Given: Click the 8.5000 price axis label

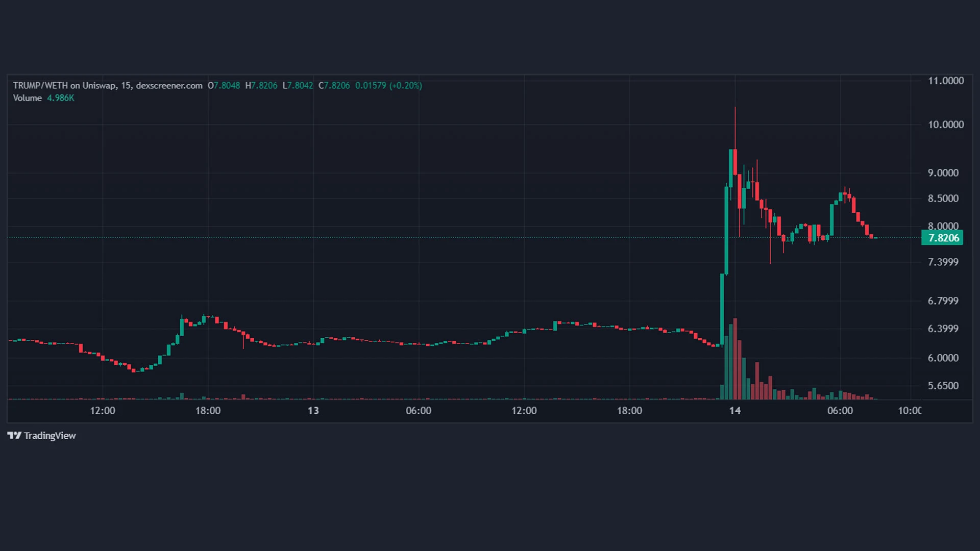Looking at the screenshot, I should (x=943, y=198).
